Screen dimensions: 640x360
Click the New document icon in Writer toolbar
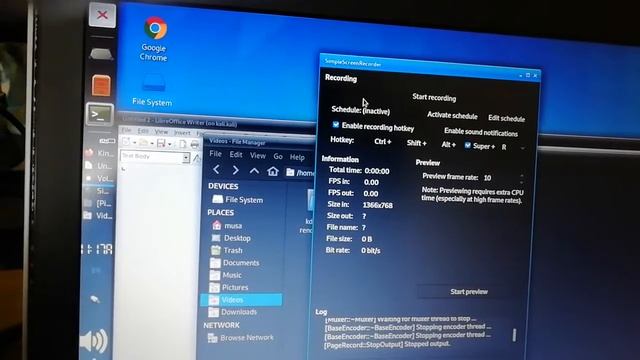pos(126,142)
